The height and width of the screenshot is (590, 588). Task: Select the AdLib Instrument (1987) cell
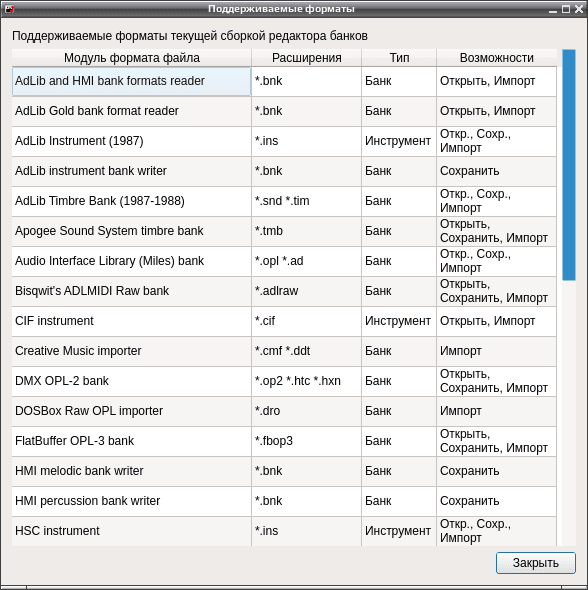(132, 141)
